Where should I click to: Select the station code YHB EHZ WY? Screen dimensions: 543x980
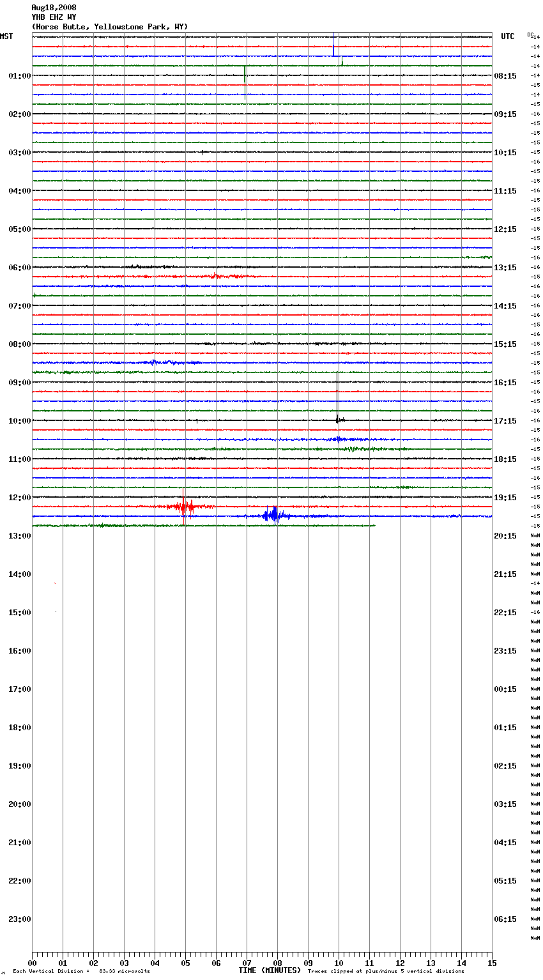(54, 17)
